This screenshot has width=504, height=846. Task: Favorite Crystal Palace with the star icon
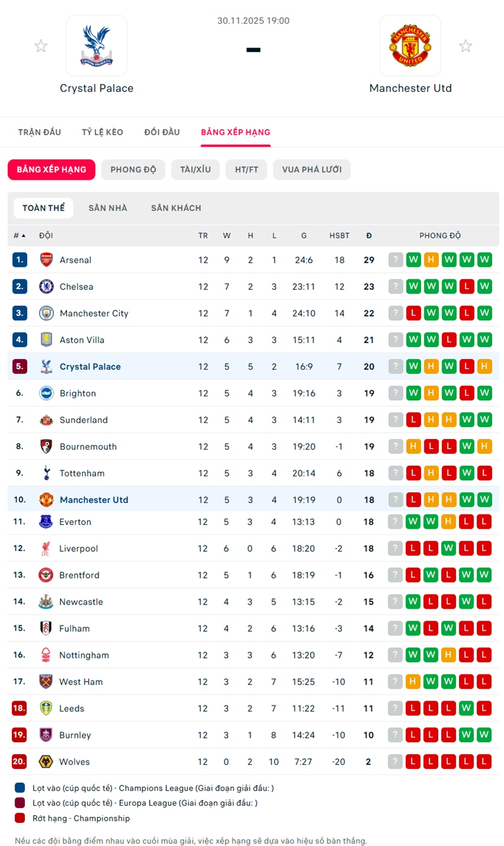41,46
